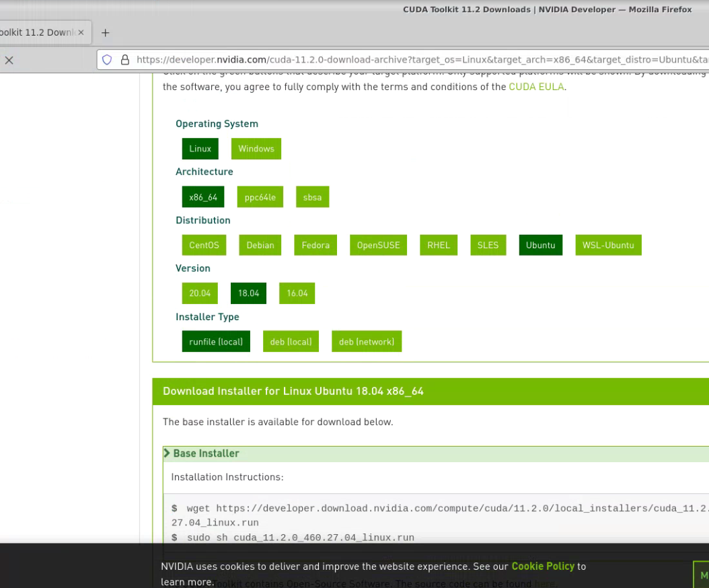Collapse the Base Installer section
The height and width of the screenshot is (588, 709).
[x=200, y=453]
